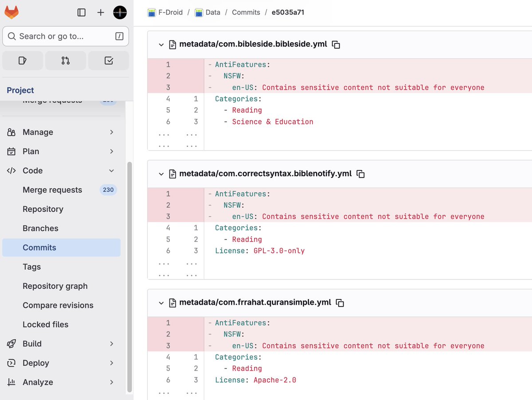Open file link metadata/com.correctsyntax.biblenotify.yml
The width and height of the screenshot is (532, 400).
tap(266, 174)
